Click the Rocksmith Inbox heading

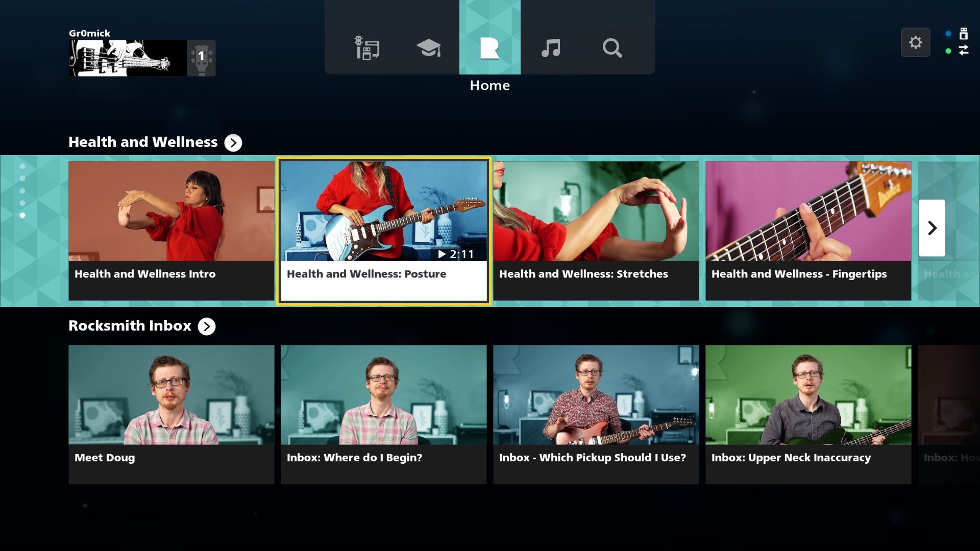point(130,325)
